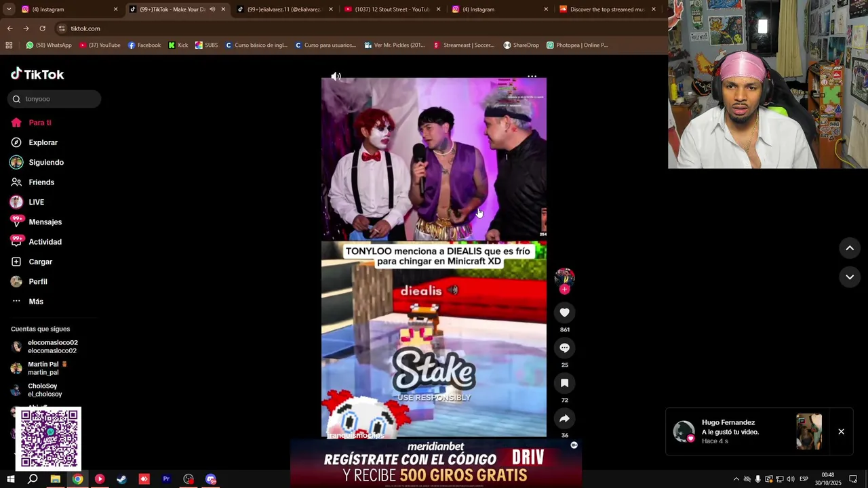Image resolution: width=868 pixels, height=488 pixels.
Task: Open Premiere Pro from the taskbar
Action: (x=166, y=479)
